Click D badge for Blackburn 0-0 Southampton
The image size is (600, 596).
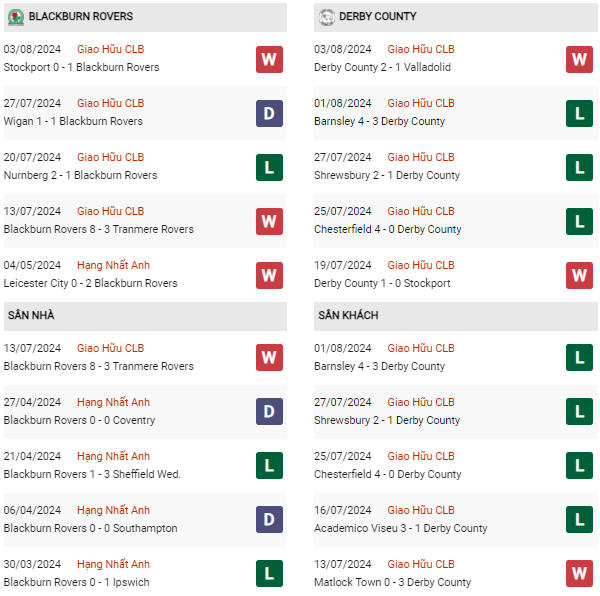pyautogui.click(x=269, y=520)
